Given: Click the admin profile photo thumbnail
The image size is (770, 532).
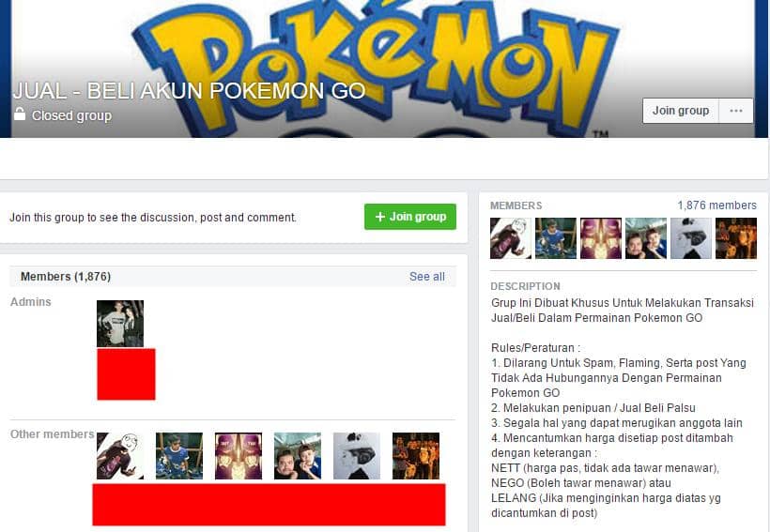Looking at the screenshot, I should pyautogui.click(x=120, y=324).
